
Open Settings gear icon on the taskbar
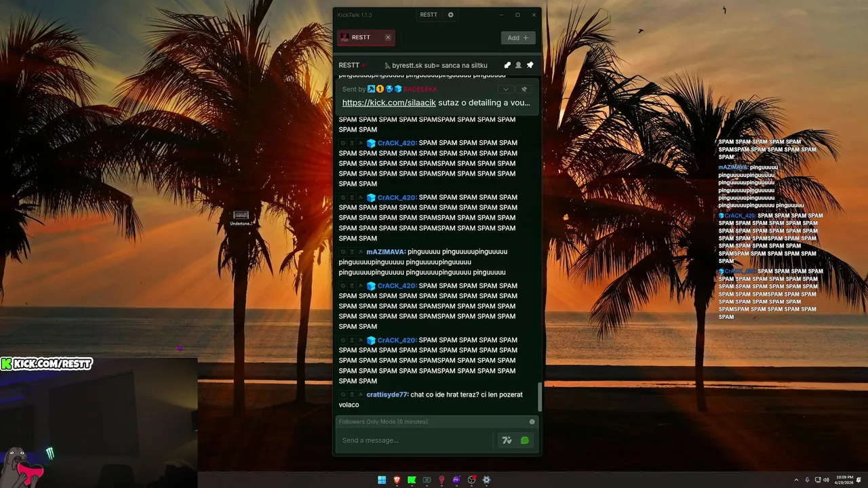486,480
